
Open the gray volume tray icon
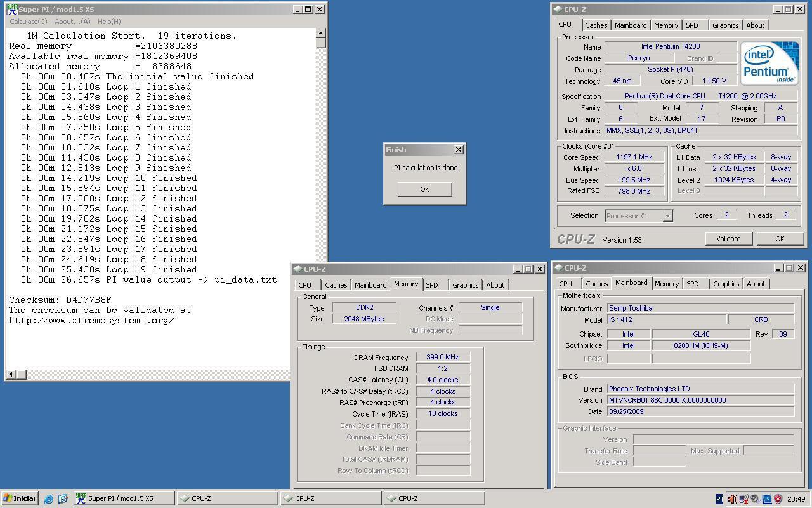(x=755, y=499)
